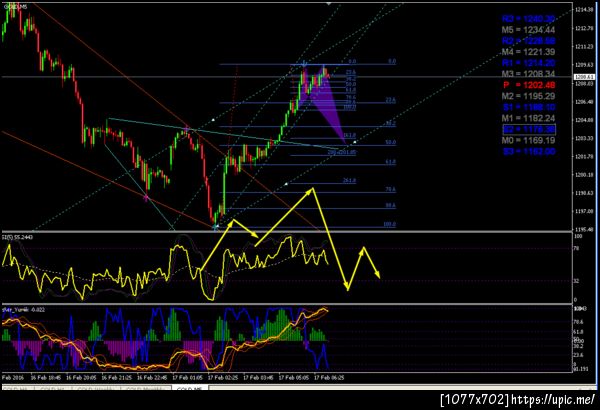Click the 16 Feb 22:45 time axis label
600x410 pixels.
152,377
